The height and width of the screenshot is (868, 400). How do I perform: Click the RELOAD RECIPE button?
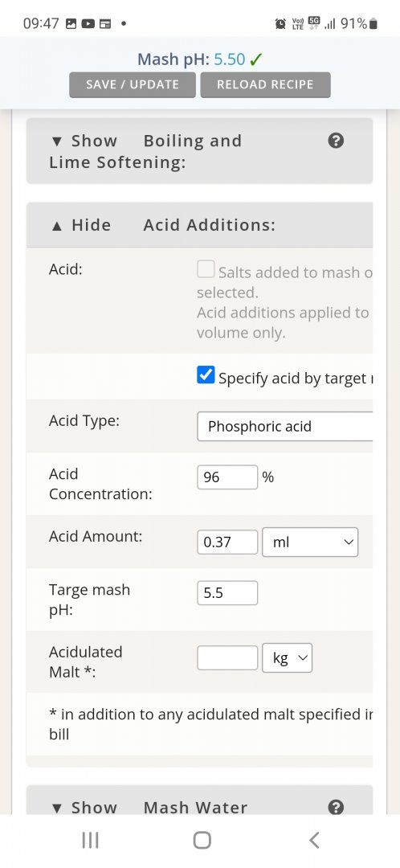click(266, 84)
